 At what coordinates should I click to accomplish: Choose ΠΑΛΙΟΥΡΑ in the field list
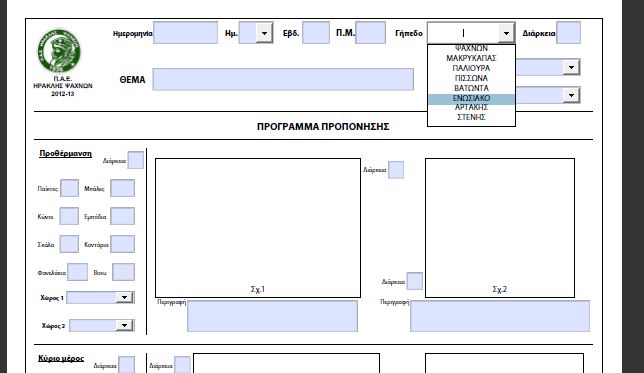point(471,68)
